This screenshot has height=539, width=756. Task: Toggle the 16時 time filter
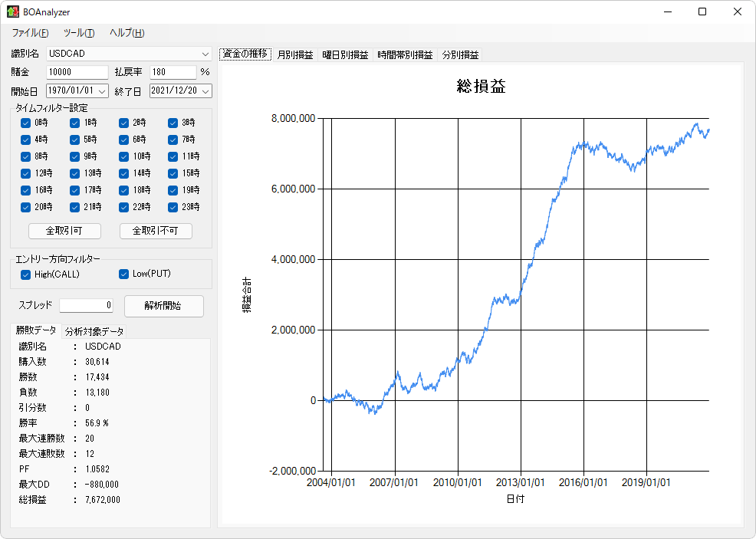[x=25, y=190]
